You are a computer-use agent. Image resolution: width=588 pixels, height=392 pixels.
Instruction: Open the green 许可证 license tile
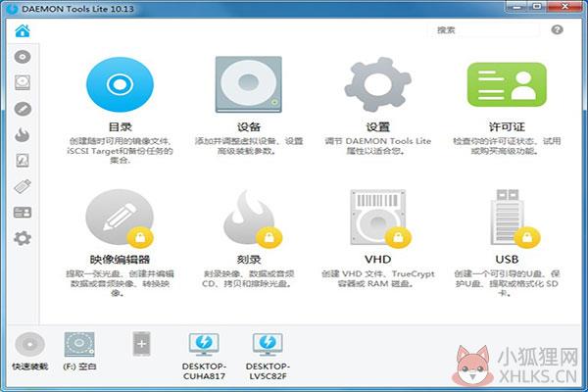coord(507,84)
